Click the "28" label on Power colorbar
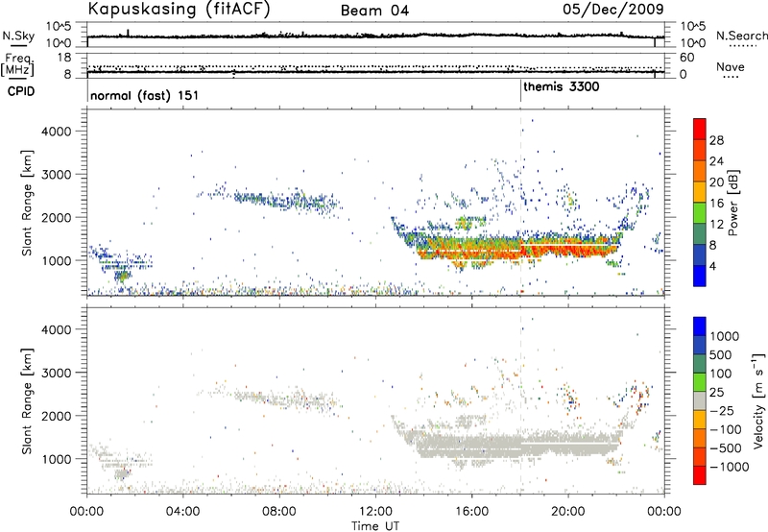Viewport: 768px width, 532px height. [x=716, y=140]
